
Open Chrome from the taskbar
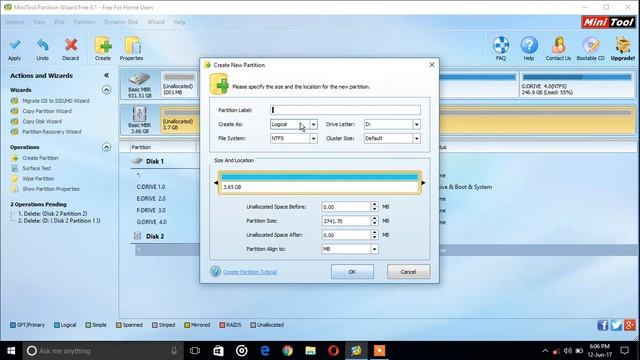(288, 351)
